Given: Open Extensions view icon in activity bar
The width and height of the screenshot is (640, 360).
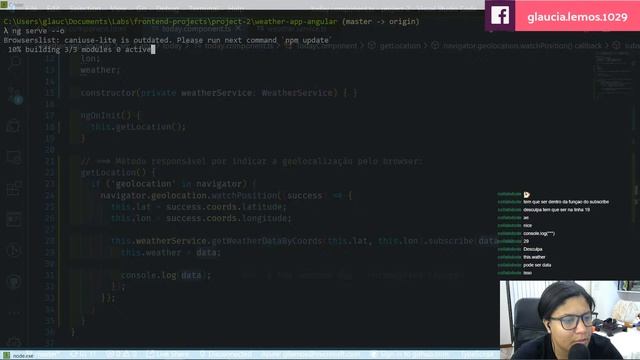Looking at the screenshot, I should pyautogui.click(x=14, y=188).
